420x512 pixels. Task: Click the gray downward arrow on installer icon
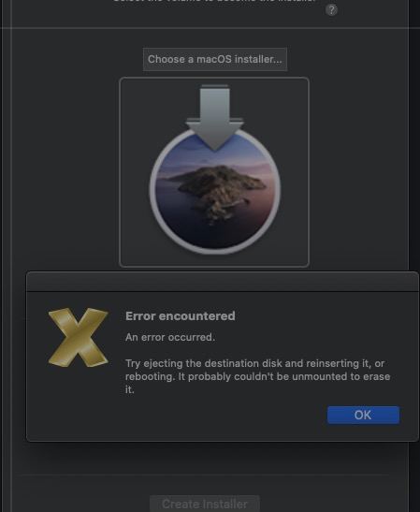214,118
